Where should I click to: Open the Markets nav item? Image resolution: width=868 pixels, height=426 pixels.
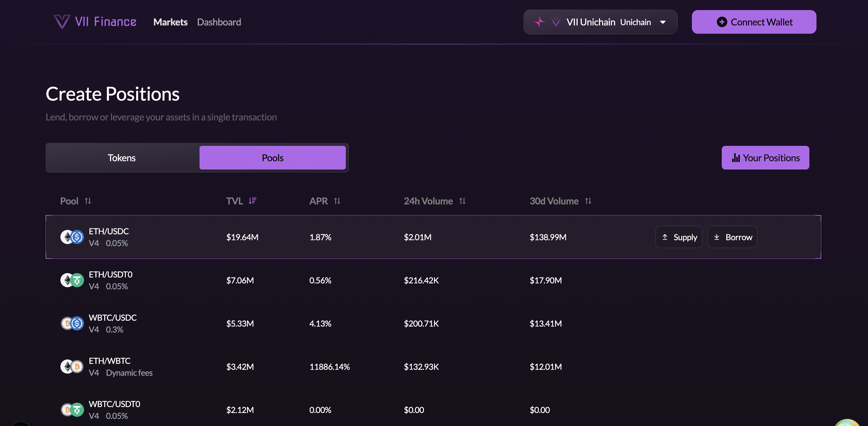point(170,22)
